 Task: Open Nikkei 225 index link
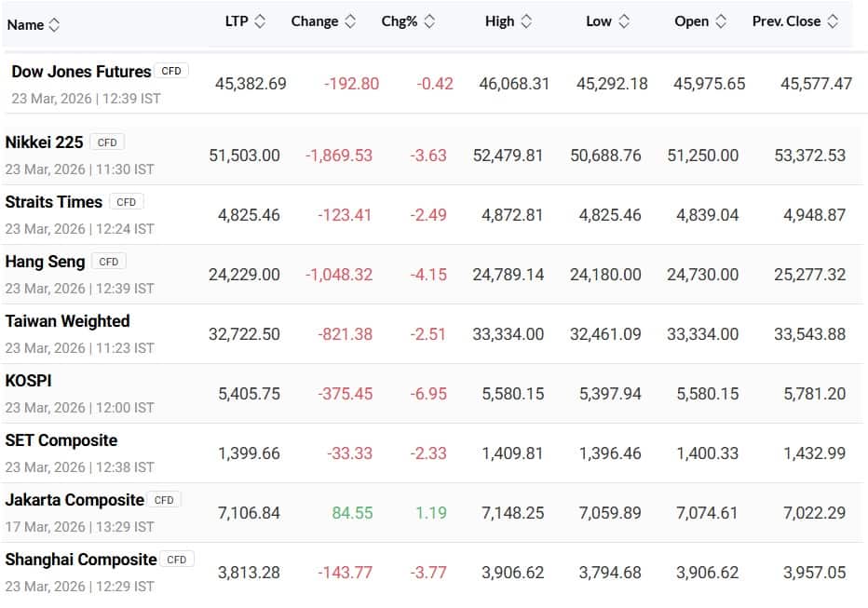pyautogui.click(x=45, y=142)
